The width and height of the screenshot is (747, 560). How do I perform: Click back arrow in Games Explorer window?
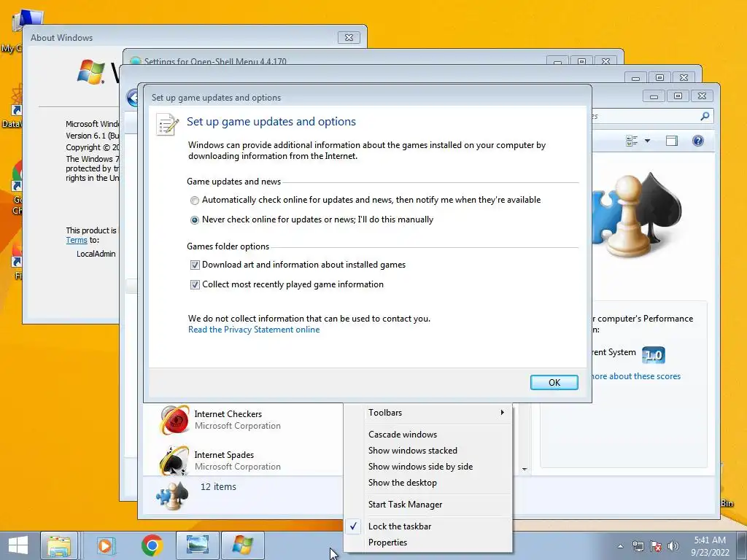tap(133, 98)
